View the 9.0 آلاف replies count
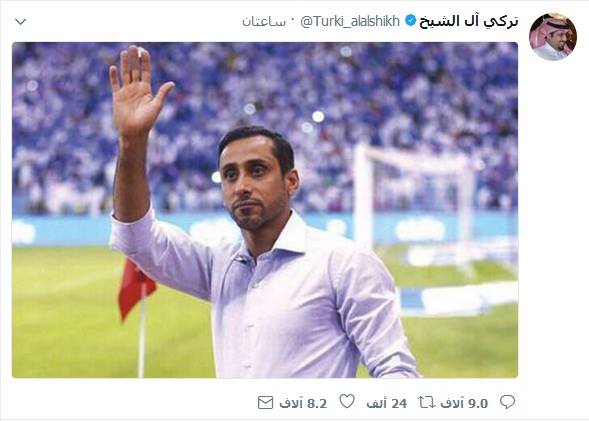The width and height of the screenshot is (589, 421). (x=464, y=403)
